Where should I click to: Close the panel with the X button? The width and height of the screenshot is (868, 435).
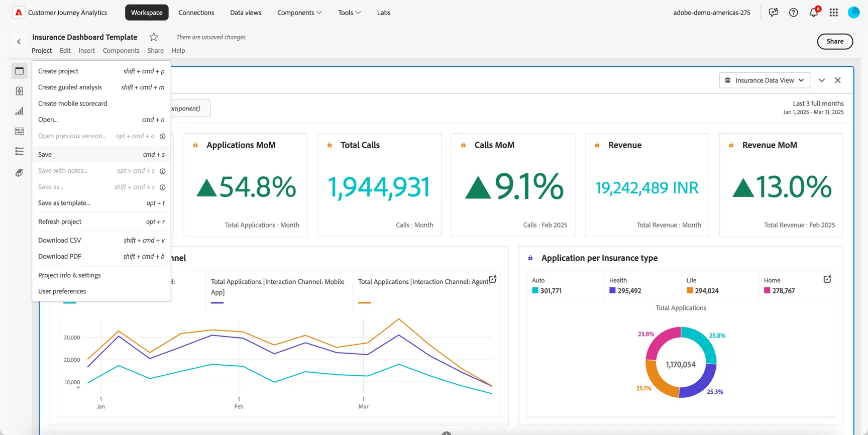pos(838,80)
